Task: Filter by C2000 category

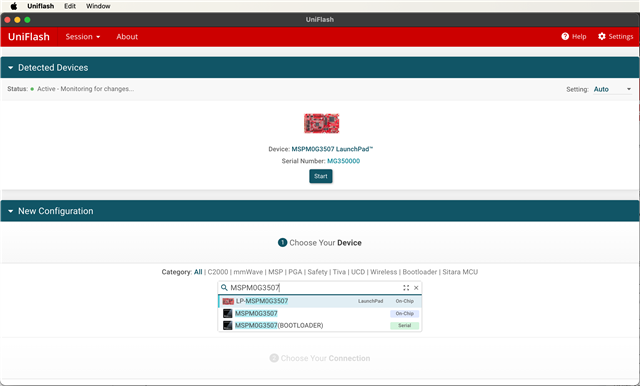Action: click(x=218, y=272)
